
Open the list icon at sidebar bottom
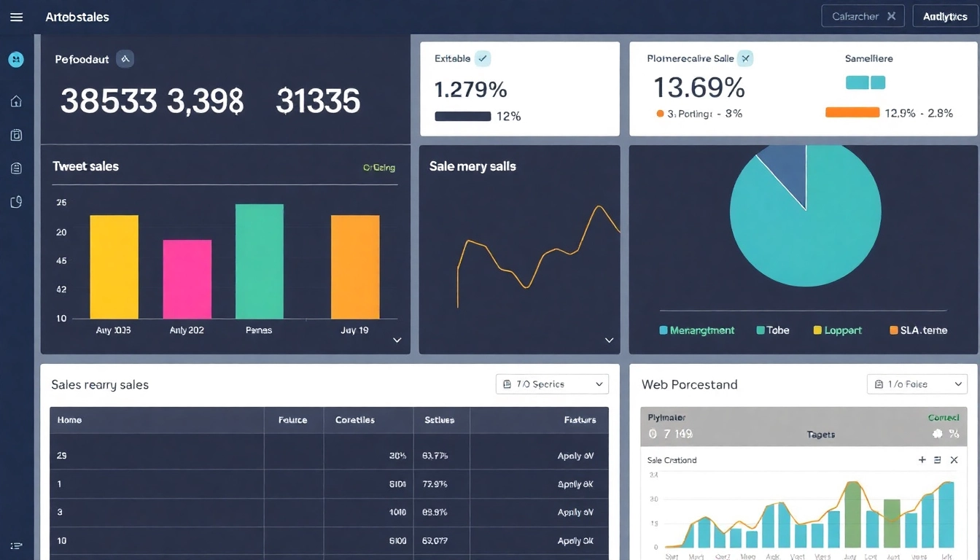coord(16,545)
